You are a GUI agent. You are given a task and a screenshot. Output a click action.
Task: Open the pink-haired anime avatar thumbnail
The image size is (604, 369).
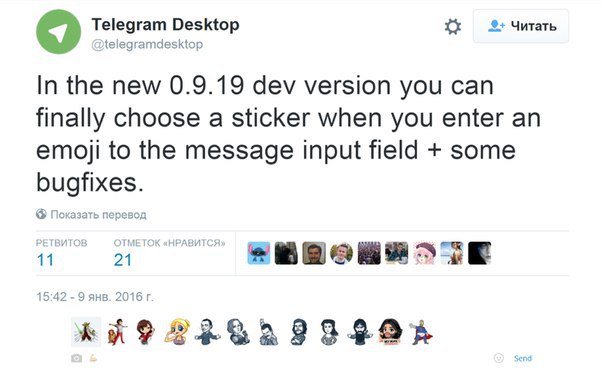coord(424,253)
